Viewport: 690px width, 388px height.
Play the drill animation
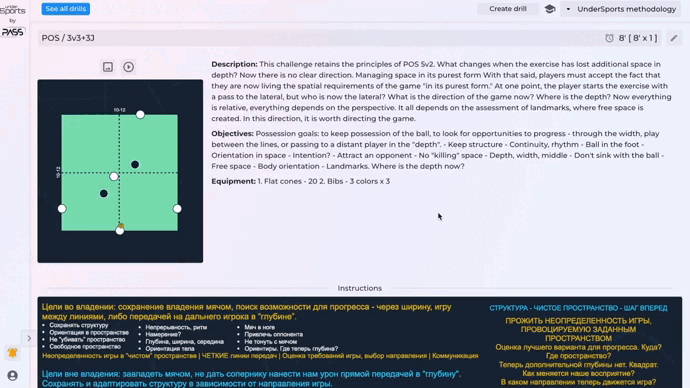tap(128, 67)
